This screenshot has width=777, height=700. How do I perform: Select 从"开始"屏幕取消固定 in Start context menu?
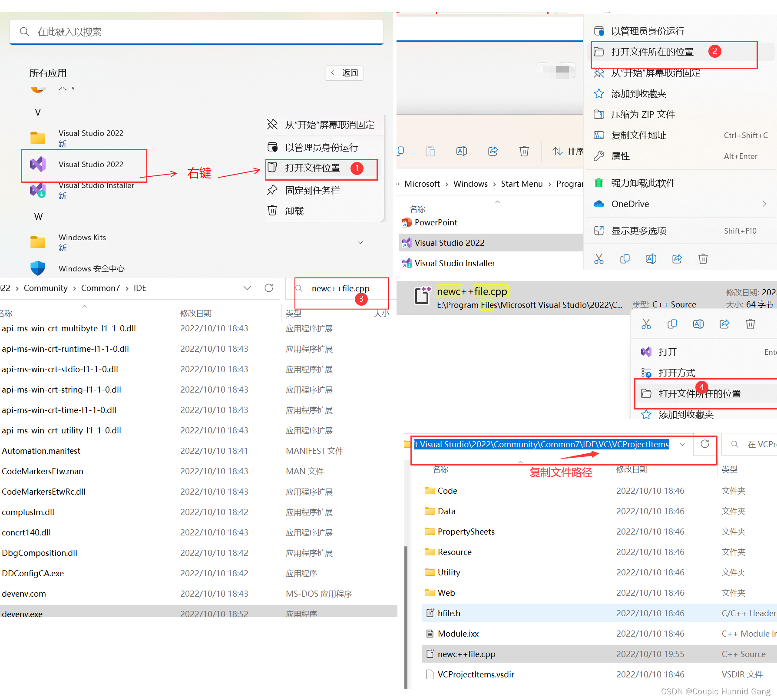click(321, 125)
